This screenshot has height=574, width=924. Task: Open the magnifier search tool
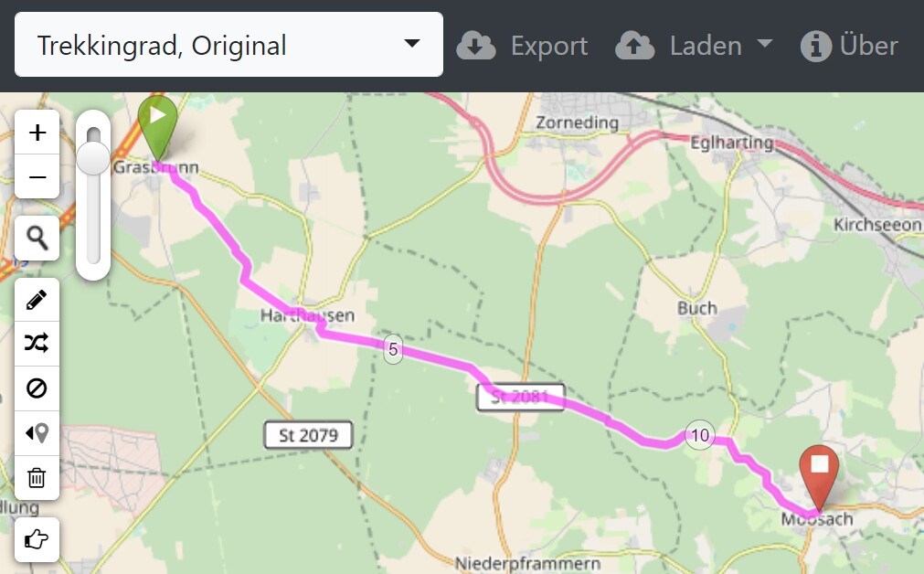click(x=37, y=238)
